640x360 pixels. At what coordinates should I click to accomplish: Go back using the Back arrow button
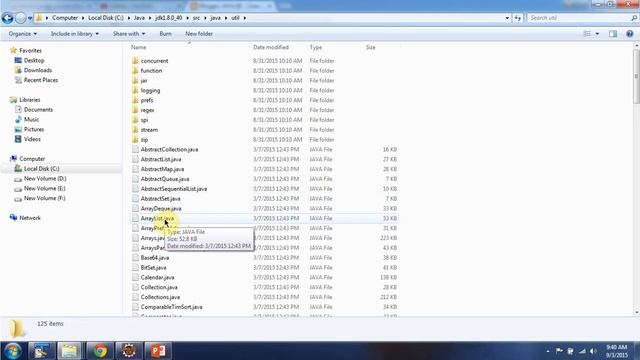tap(7, 18)
